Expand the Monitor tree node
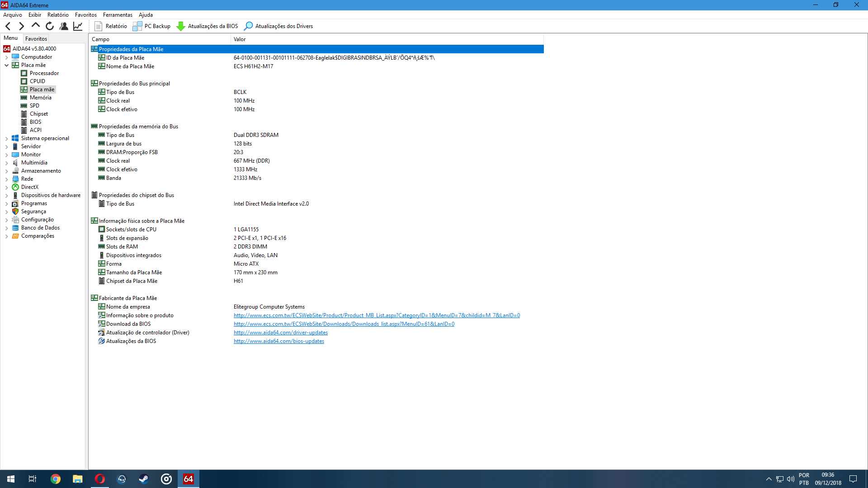The height and width of the screenshot is (488, 868). tap(6, 155)
